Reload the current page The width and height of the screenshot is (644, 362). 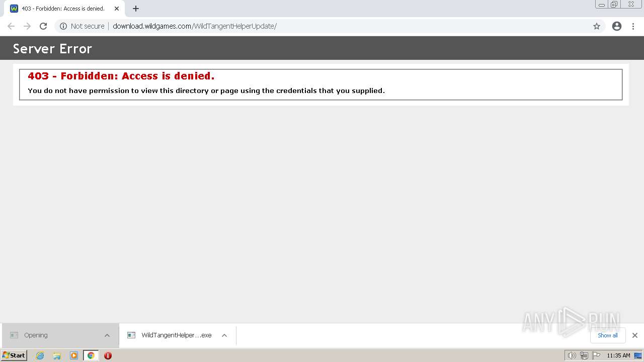point(43,26)
